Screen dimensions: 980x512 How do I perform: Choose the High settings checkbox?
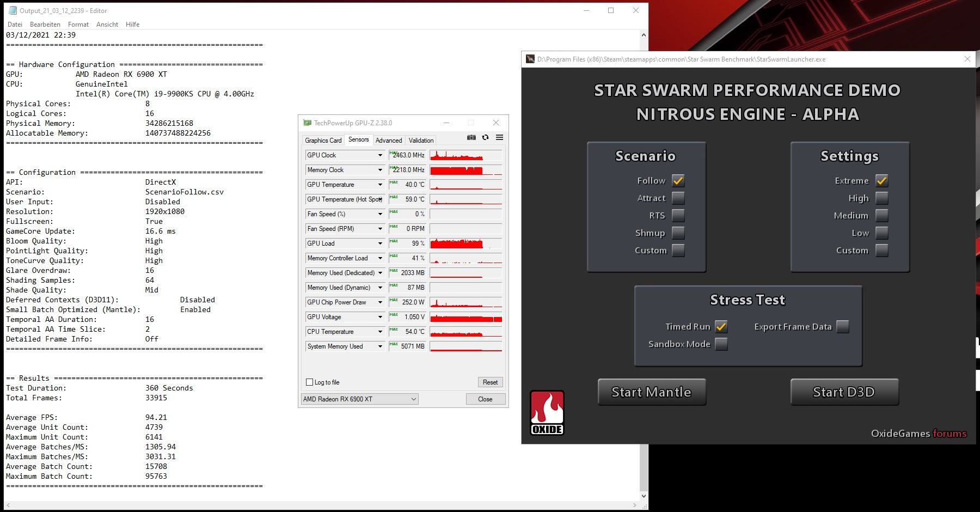[882, 198]
